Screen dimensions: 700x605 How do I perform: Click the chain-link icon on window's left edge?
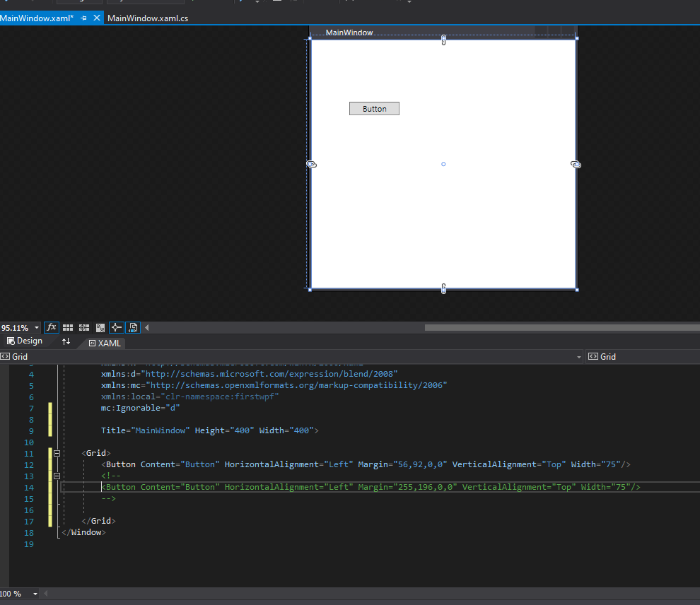click(311, 164)
